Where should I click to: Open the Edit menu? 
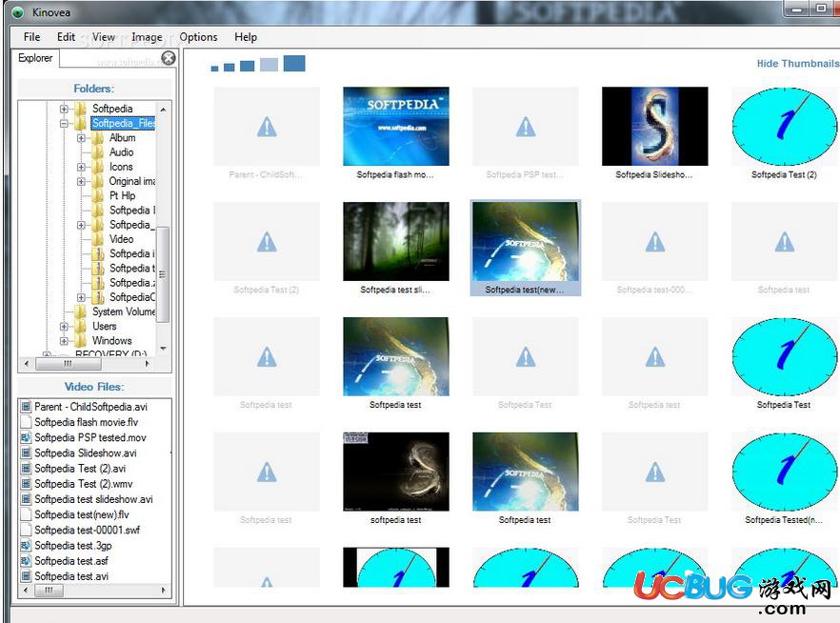click(66, 37)
